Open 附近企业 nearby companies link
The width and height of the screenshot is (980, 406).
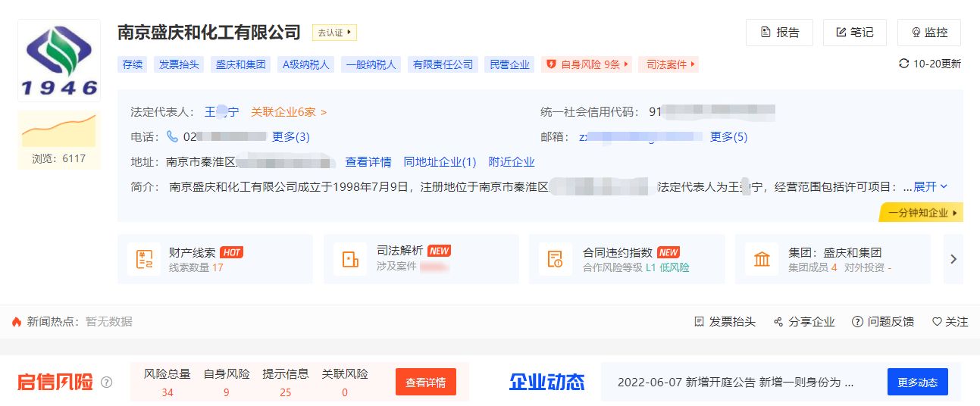[512, 162]
